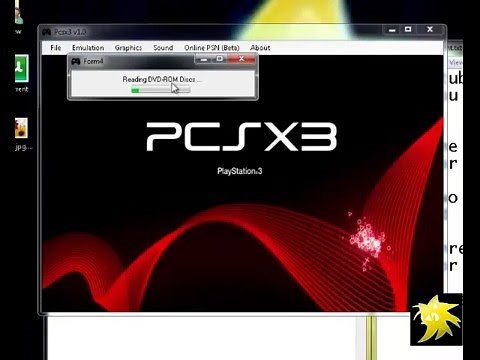Screen dimensions: 480x360
Task: Click the PlayStation 3 text under logo
Action: (x=240, y=171)
